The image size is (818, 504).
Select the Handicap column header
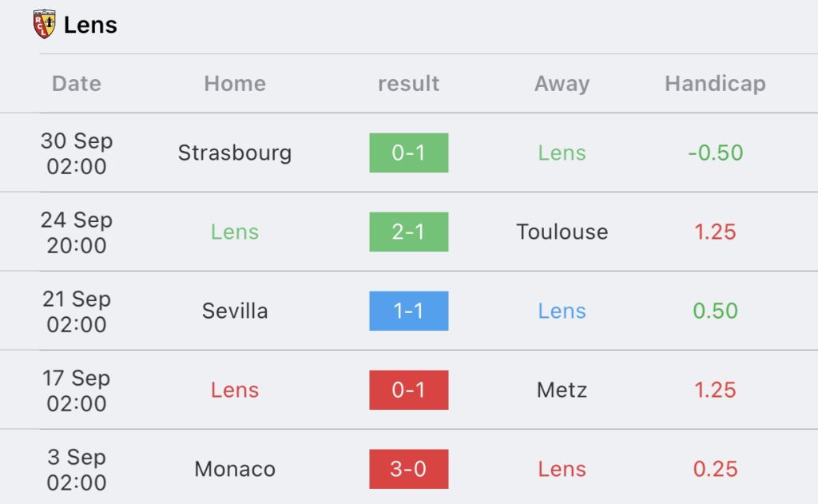(x=715, y=84)
